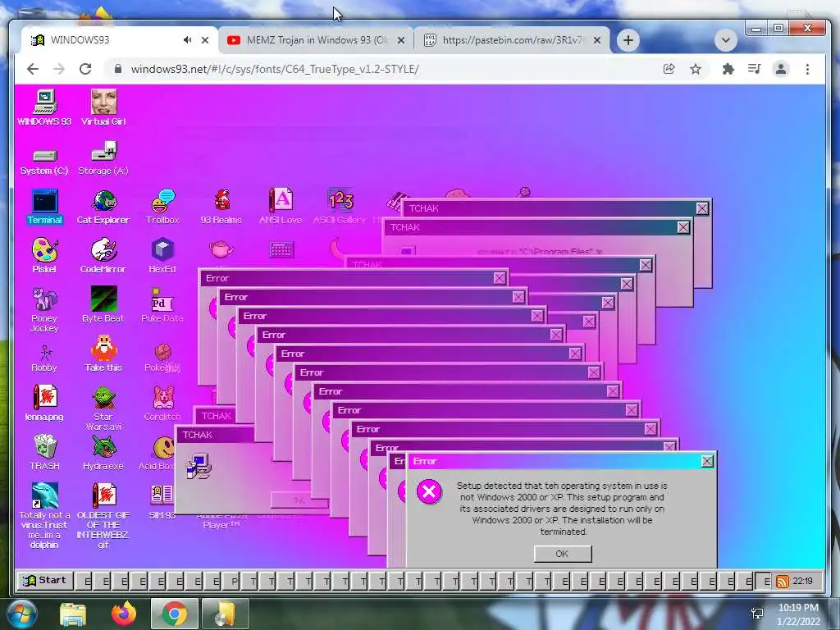Open the TRASH bin icon
Viewport: 840px width, 630px height.
(45, 452)
